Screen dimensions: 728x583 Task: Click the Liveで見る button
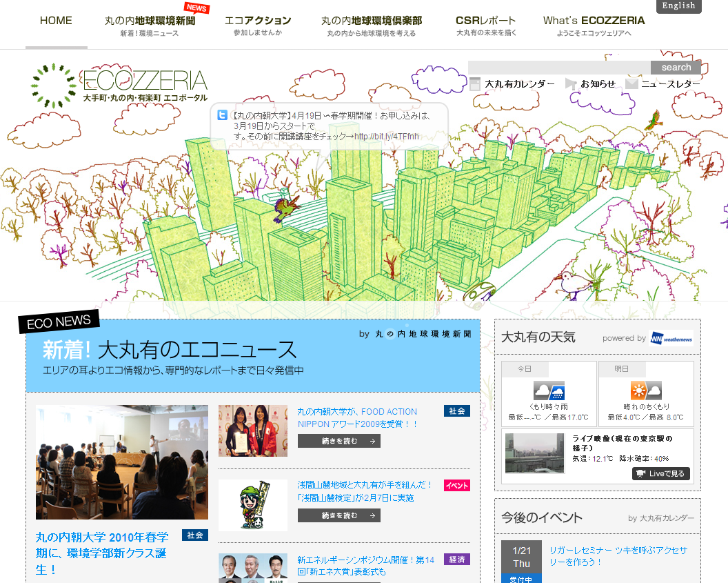(x=660, y=473)
